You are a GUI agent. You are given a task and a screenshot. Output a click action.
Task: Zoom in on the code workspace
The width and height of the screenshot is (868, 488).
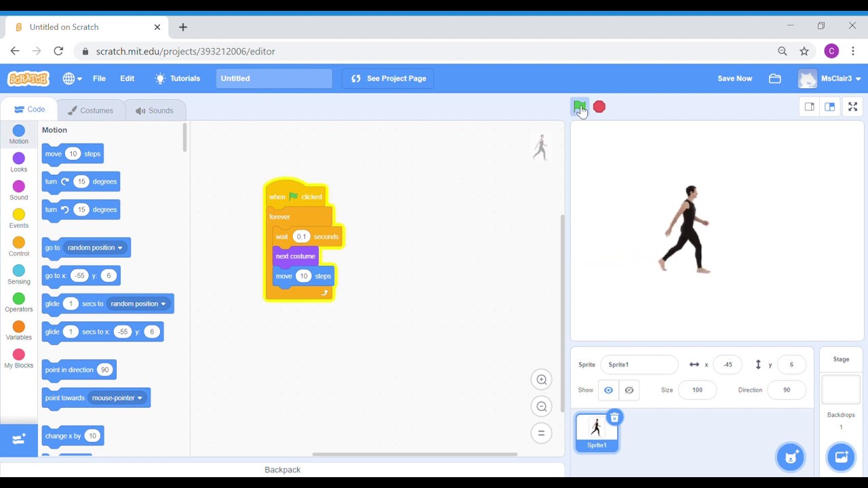click(541, 380)
